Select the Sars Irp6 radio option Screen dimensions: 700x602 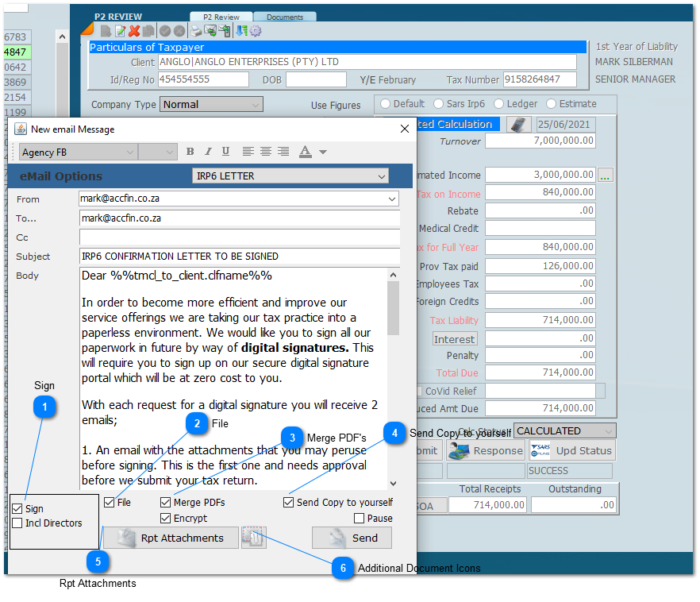click(x=440, y=104)
